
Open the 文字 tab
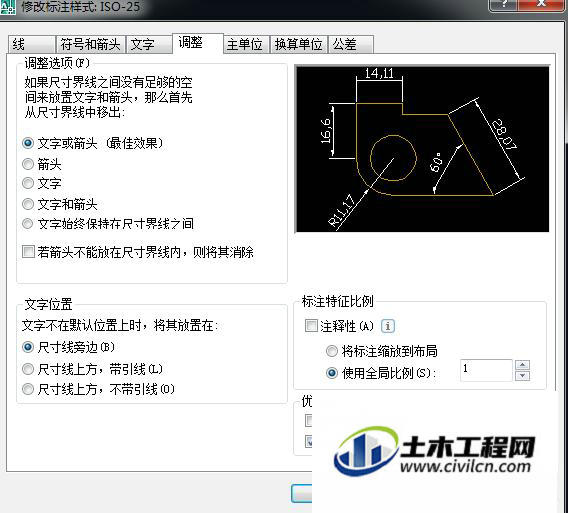tap(149, 45)
